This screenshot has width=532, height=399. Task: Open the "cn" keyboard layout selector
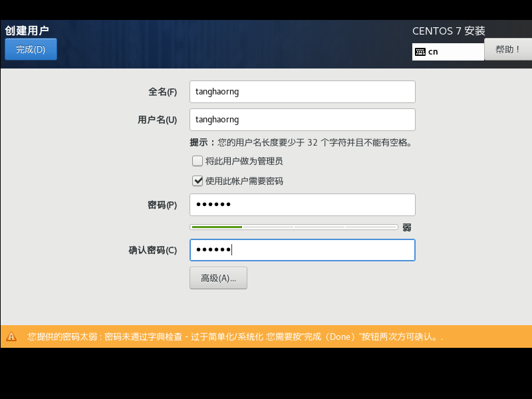pos(448,51)
